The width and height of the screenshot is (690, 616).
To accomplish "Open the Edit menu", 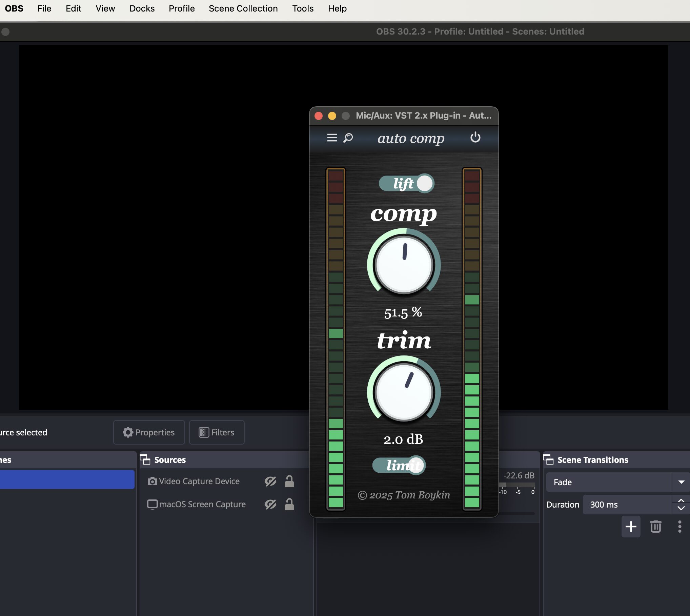I will coord(73,8).
